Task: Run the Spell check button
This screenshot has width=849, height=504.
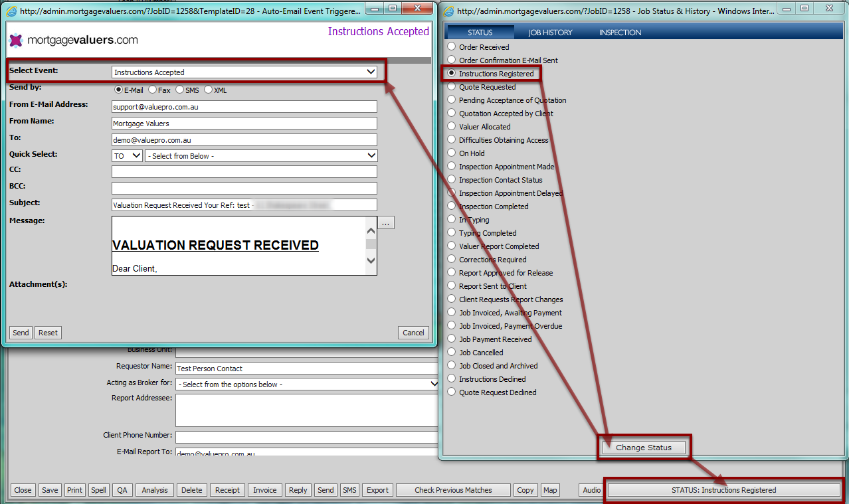Action: pos(98,490)
